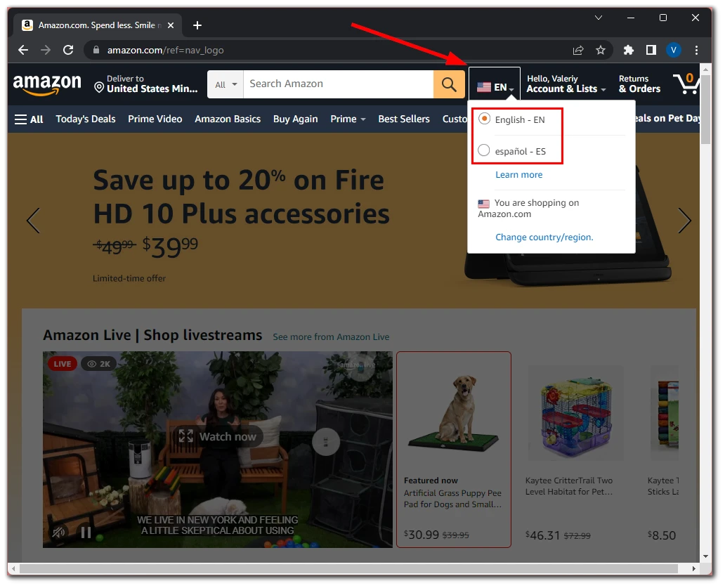Click the scroll down arrow of vertical scrollbar

[705, 556]
